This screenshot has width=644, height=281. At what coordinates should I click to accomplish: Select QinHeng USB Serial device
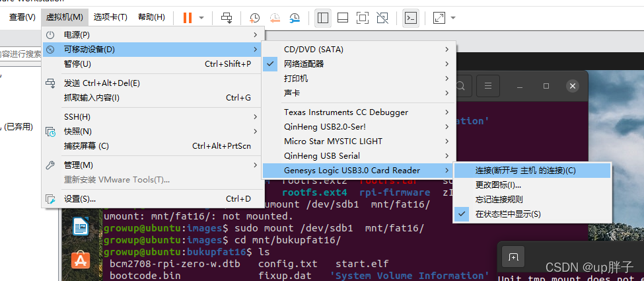click(359, 156)
